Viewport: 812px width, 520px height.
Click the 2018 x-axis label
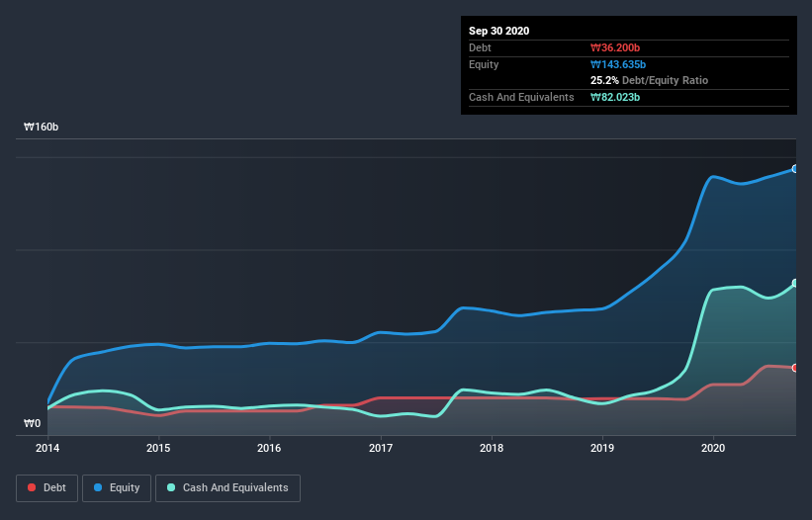coord(492,448)
